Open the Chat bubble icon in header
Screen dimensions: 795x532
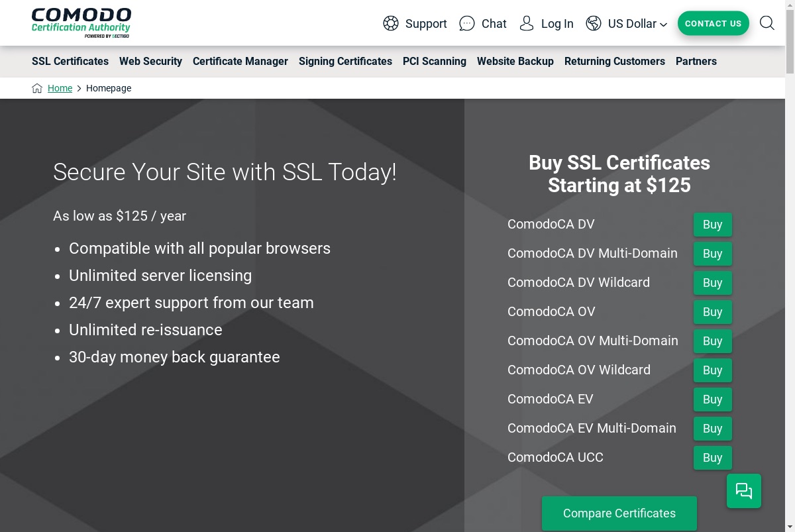(x=467, y=24)
